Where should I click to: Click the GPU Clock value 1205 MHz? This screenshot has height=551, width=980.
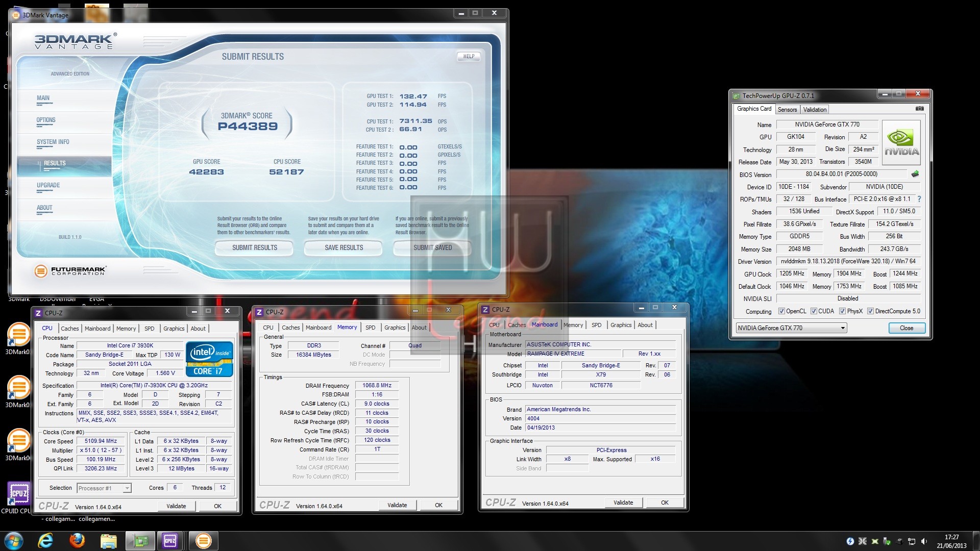click(x=792, y=274)
